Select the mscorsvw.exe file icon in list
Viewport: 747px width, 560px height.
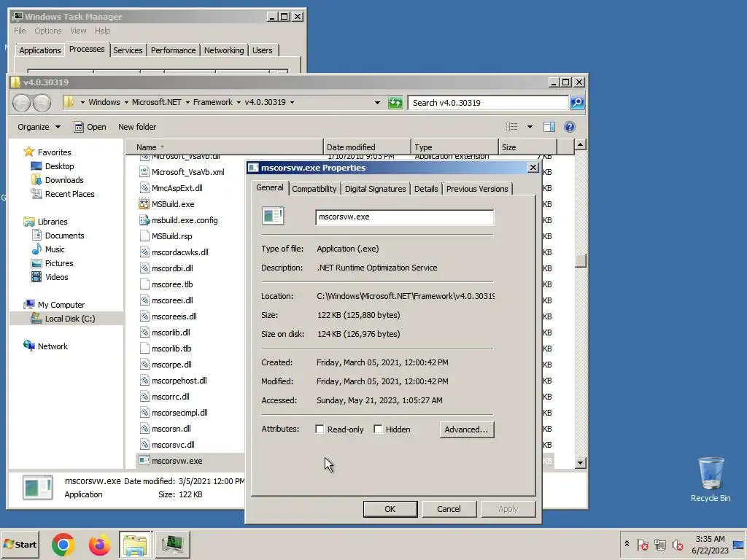(144, 461)
